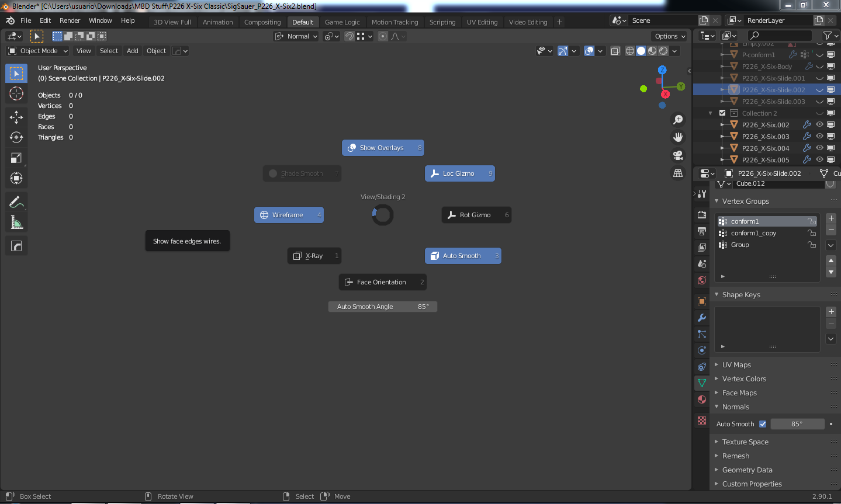This screenshot has width=841, height=504.
Task: Open the Object Data properties tab
Action: coord(702,383)
